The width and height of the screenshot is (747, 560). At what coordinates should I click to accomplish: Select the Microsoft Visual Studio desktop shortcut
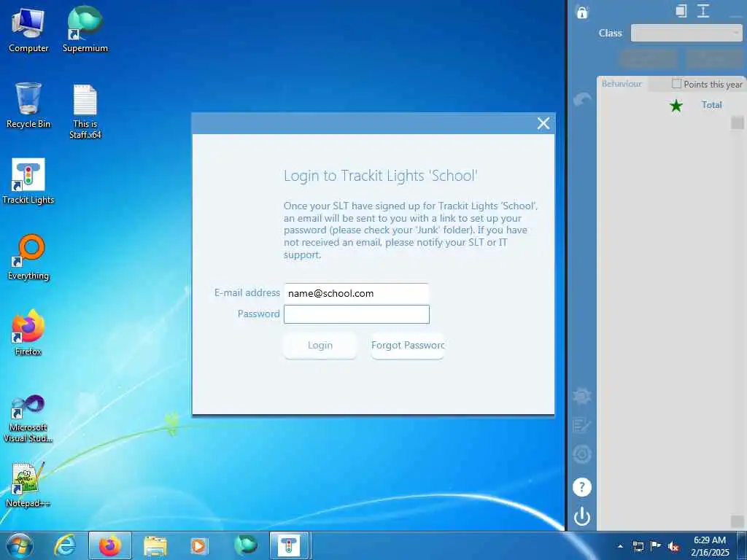click(x=28, y=419)
